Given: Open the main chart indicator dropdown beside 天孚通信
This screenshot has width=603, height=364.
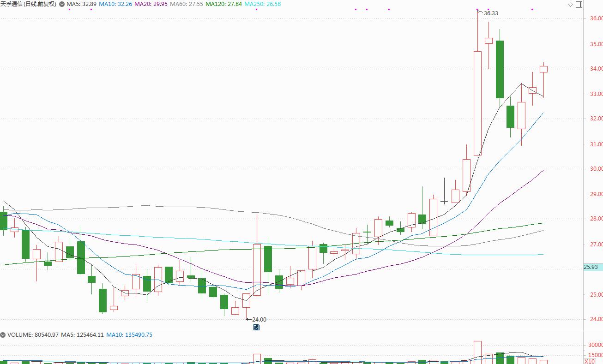Looking at the screenshot, I should [x=62, y=4].
